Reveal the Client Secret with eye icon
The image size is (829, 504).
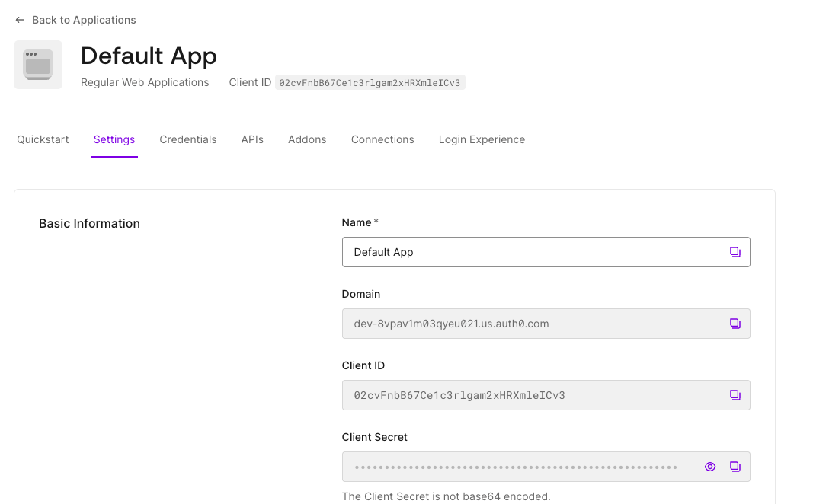710,467
